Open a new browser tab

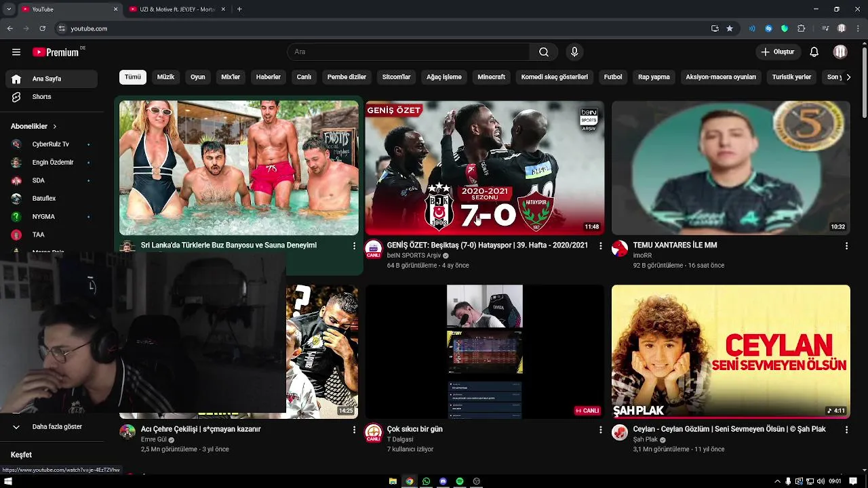click(x=239, y=9)
